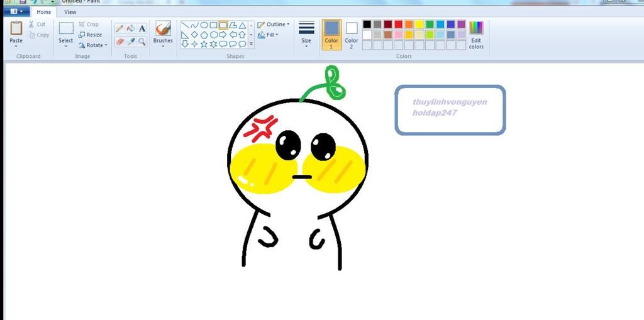This screenshot has height=320, width=644.
Task: Choose the Rounded rectangular callout shape
Action: click(223, 44)
